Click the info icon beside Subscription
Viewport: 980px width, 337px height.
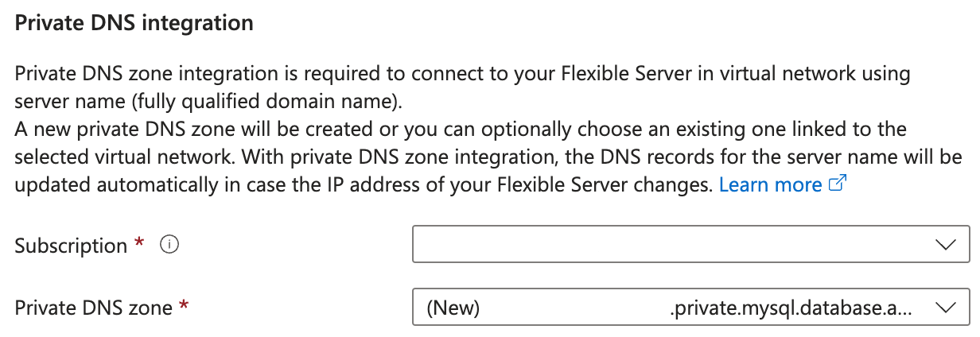click(169, 246)
